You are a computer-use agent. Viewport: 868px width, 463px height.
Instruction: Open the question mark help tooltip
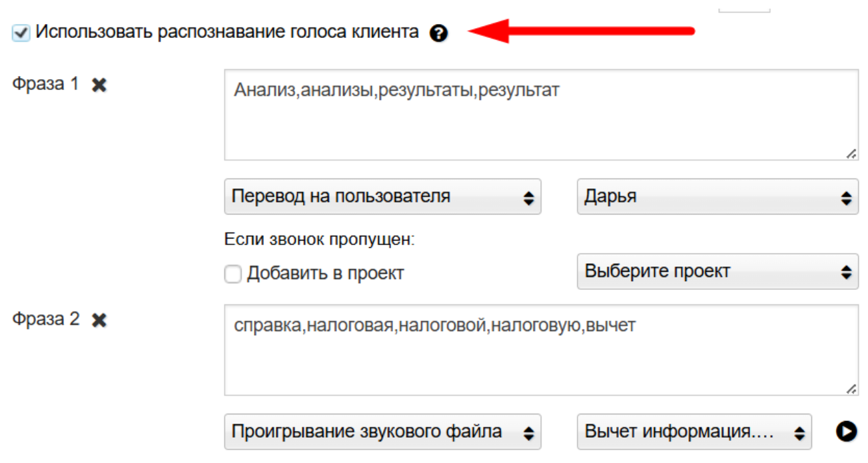[x=438, y=33]
